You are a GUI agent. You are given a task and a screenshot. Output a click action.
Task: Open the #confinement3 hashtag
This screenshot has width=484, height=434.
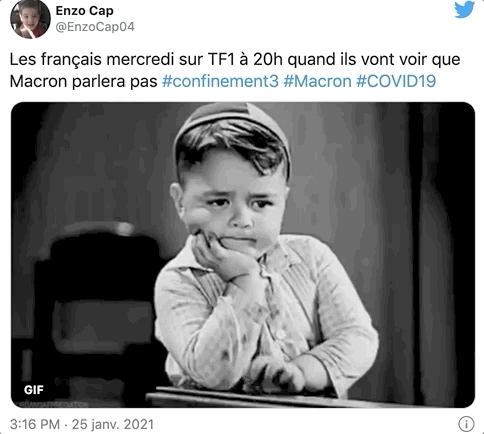point(220,81)
